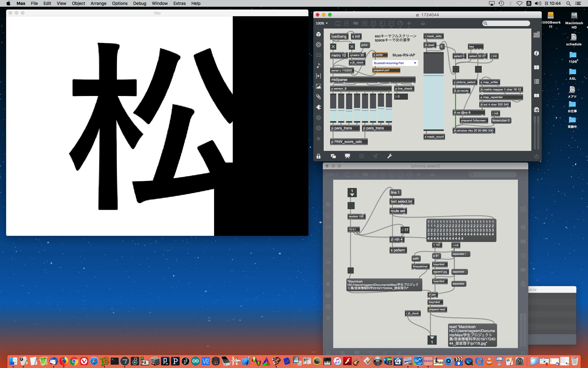Open the images browser sidebar icon
588x368 pixels.
[318, 86]
